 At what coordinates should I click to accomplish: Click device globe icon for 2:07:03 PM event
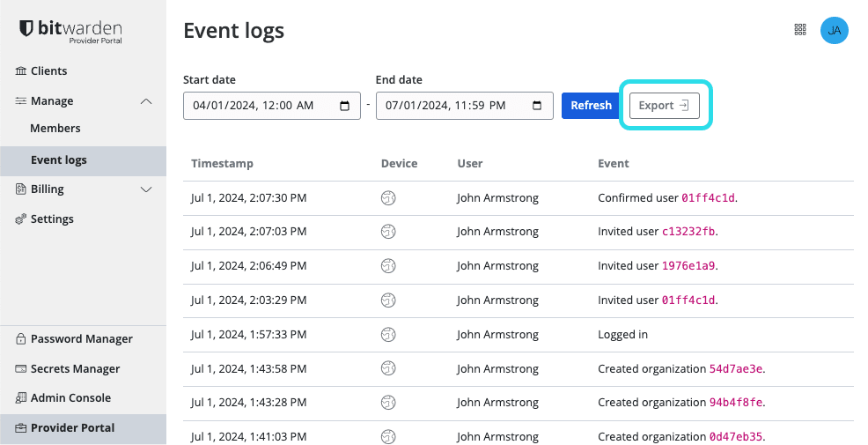388,232
